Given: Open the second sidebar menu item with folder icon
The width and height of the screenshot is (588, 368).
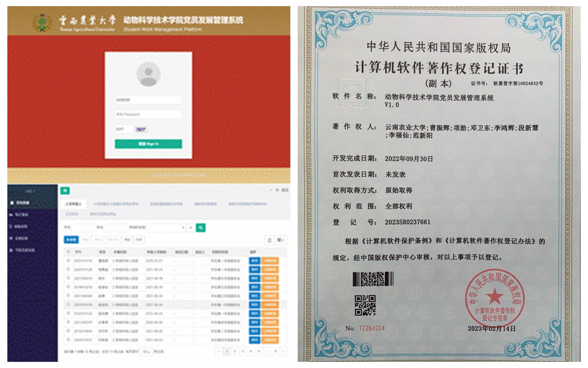Looking at the screenshot, I should coord(32,215).
